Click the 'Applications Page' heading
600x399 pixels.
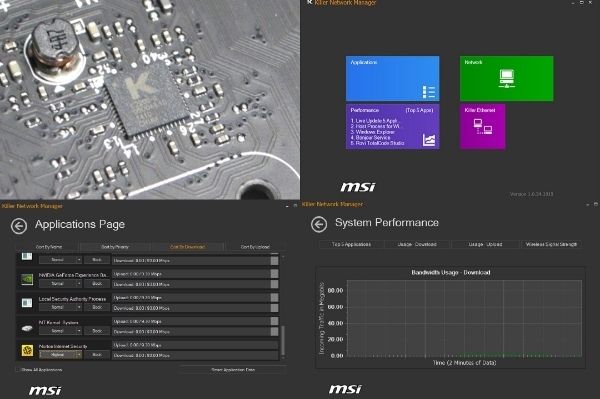pos(80,225)
